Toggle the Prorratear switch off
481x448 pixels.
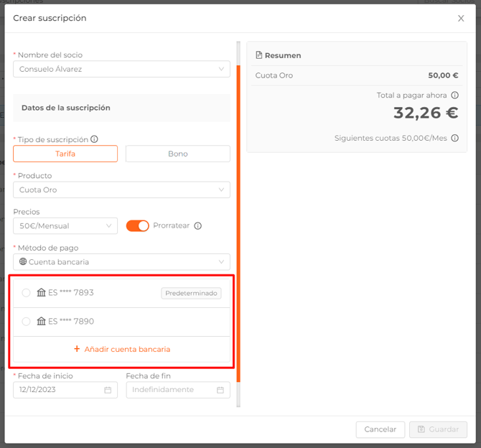(x=137, y=225)
